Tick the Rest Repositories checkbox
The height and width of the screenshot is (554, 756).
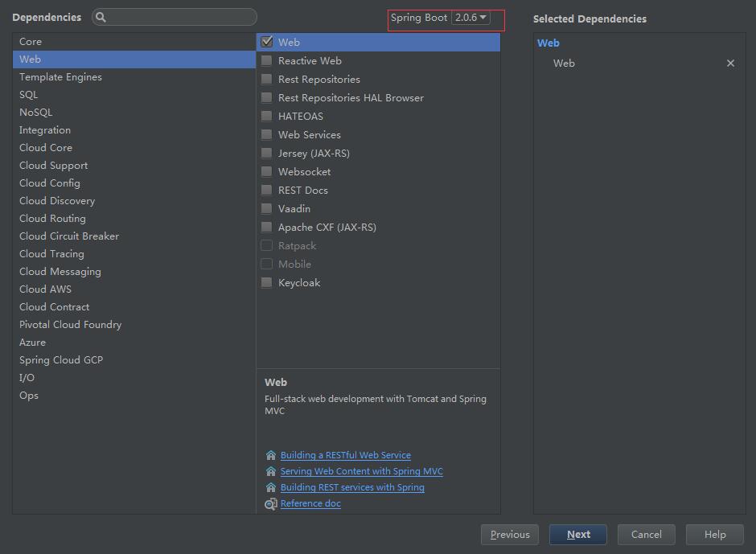pyautogui.click(x=267, y=79)
